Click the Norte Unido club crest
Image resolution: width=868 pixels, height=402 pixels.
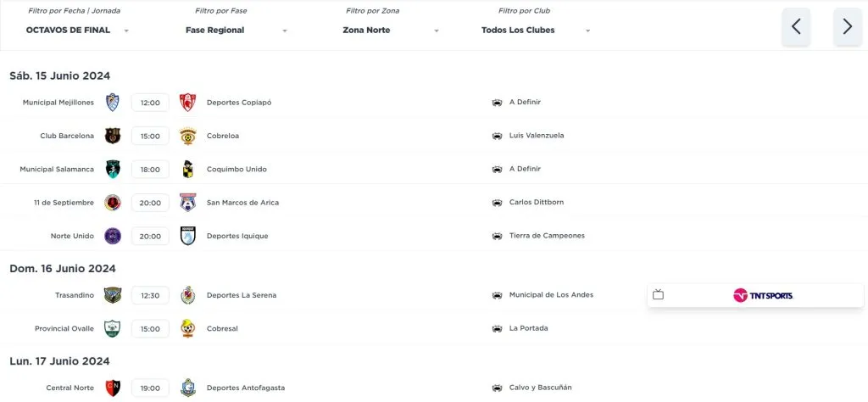[x=113, y=236]
